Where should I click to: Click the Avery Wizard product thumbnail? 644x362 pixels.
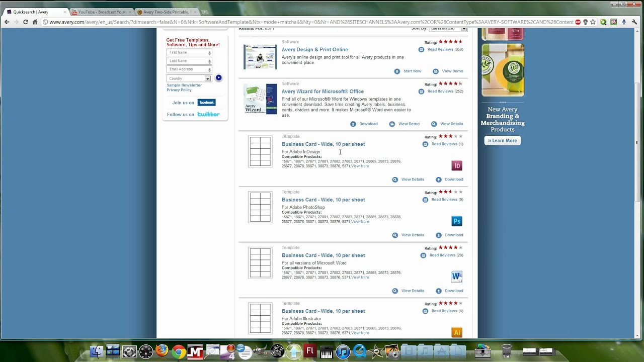click(x=260, y=99)
